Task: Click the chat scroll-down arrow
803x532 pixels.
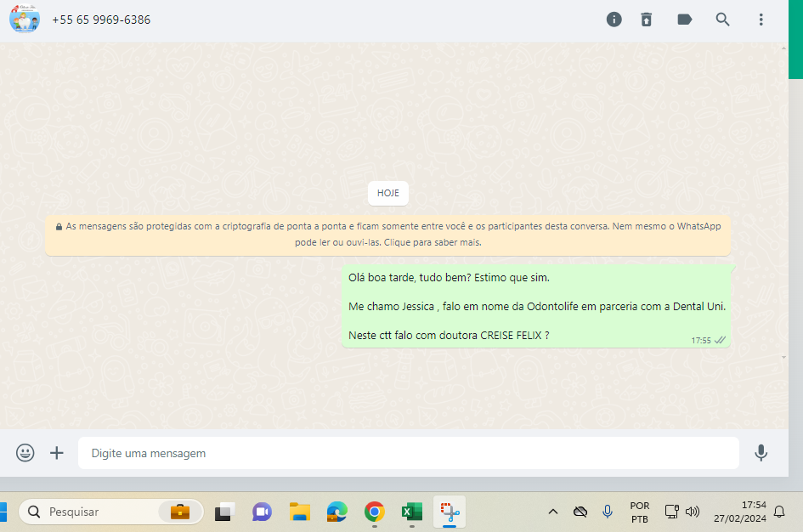Action: 783,358
